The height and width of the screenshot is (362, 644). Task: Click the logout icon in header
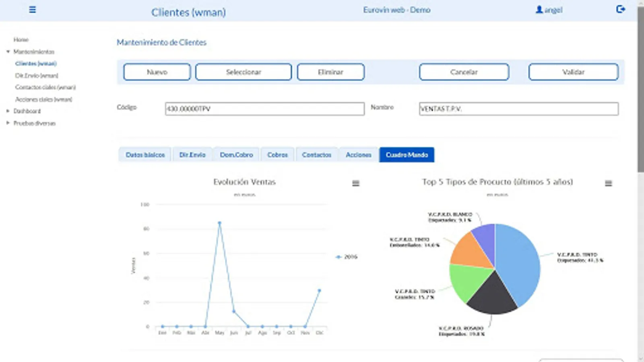click(x=621, y=9)
